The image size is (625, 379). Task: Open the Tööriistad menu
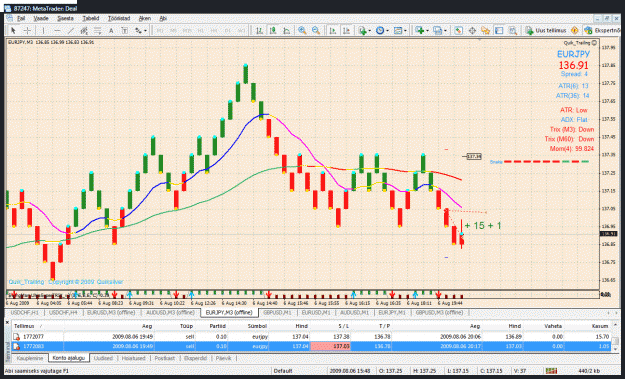click(119, 18)
